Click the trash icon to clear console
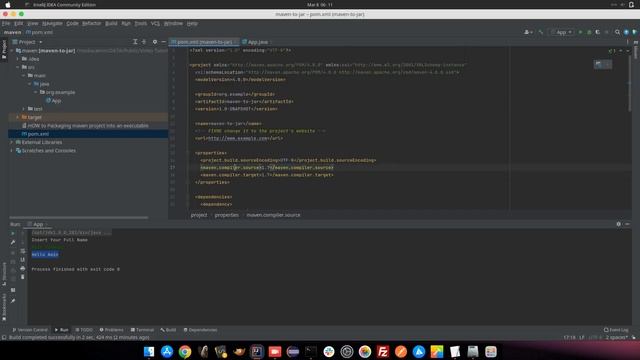The height and width of the screenshot is (360, 640). tap(22, 277)
